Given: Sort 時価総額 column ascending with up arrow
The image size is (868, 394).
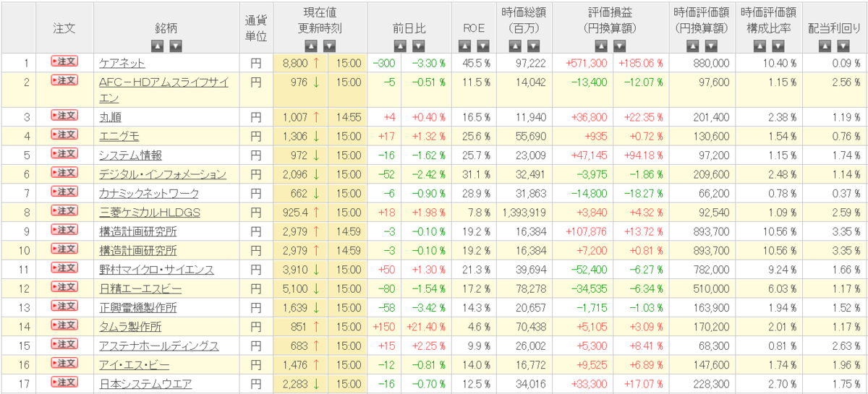Looking at the screenshot, I should point(515,46).
